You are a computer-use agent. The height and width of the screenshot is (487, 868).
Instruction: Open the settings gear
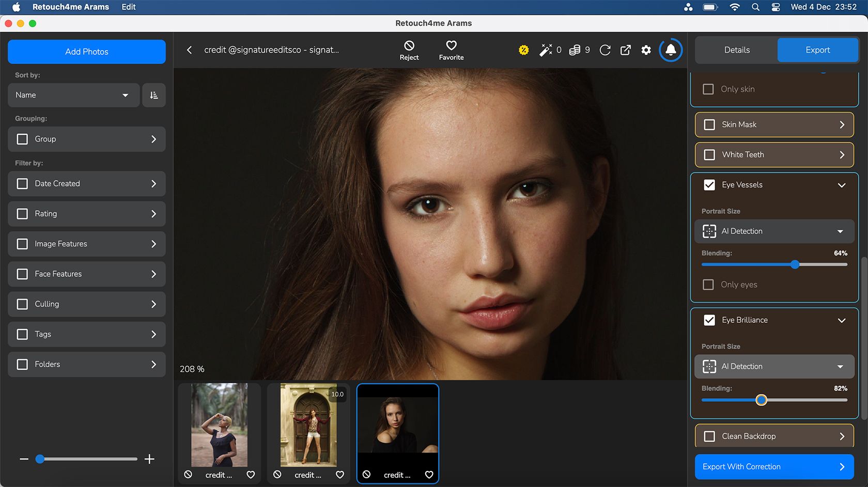646,50
